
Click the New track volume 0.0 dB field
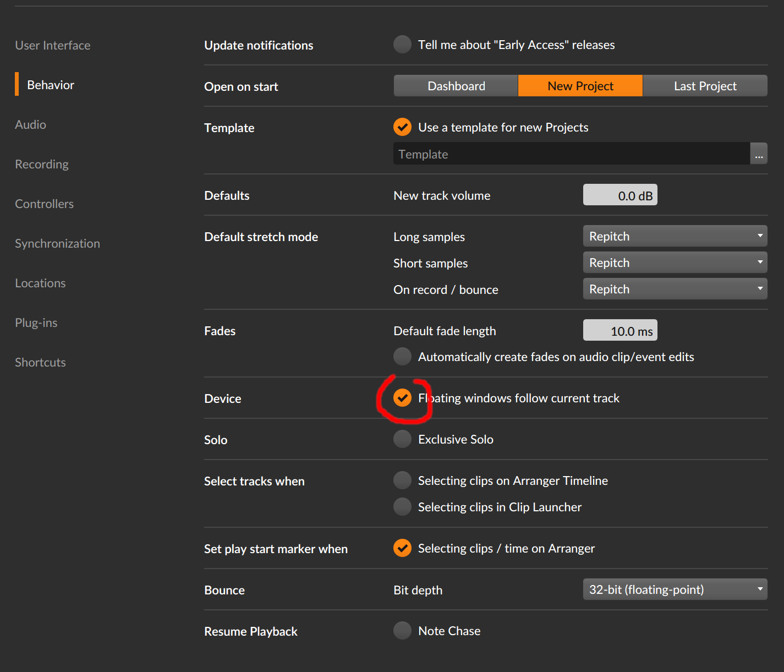click(620, 195)
